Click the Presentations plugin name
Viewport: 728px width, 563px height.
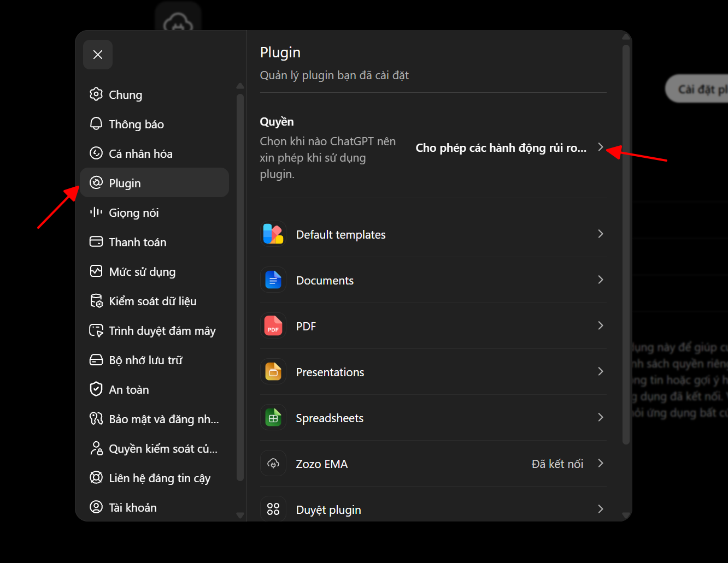(330, 372)
